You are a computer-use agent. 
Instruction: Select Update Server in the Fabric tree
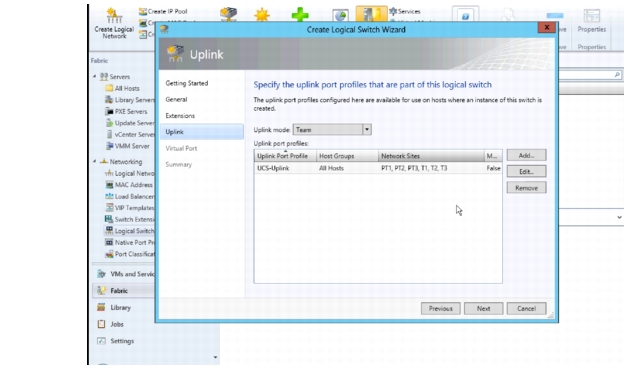coord(130,123)
